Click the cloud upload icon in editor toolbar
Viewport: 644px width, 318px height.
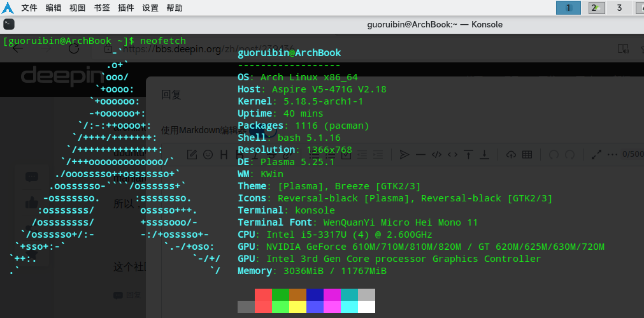510,154
